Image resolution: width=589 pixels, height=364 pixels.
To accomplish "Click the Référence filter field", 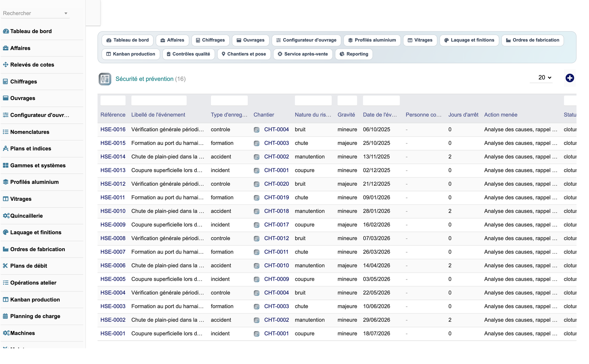I will click(x=113, y=100).
